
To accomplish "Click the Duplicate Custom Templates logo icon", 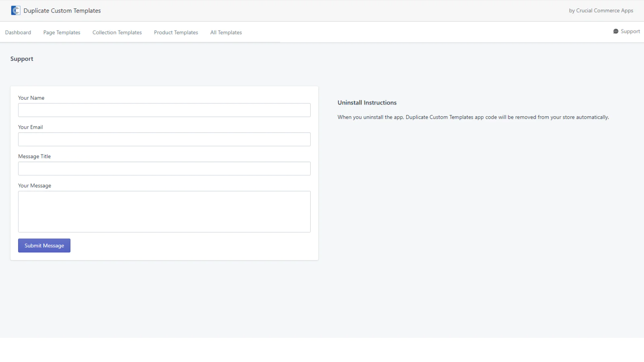I will point(15,10).
